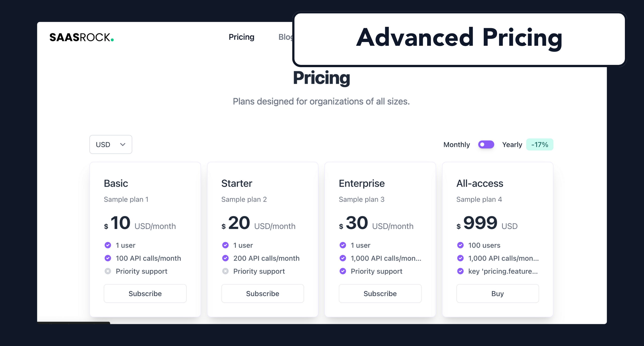This screenshot has width=644, height=346.
Task: Click Enterprise plan's Priority support checkmark icon
Action: pos(343,271)
